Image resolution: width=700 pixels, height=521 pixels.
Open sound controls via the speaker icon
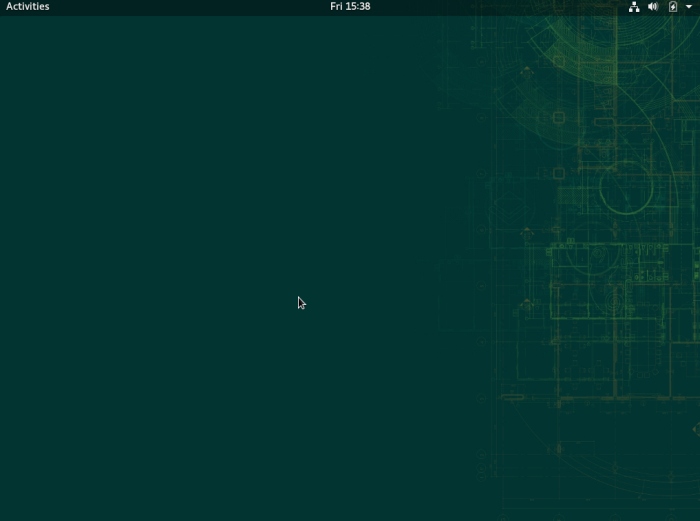tap(653, 6)
